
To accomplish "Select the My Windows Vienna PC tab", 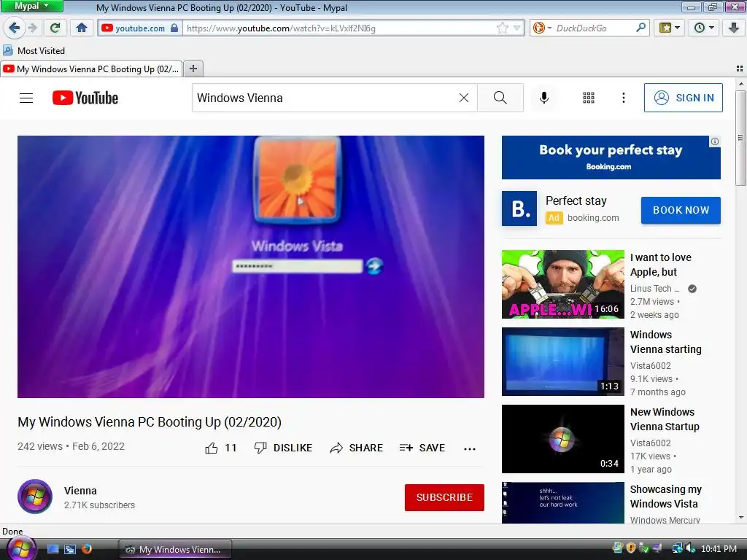I will (91, 69).
